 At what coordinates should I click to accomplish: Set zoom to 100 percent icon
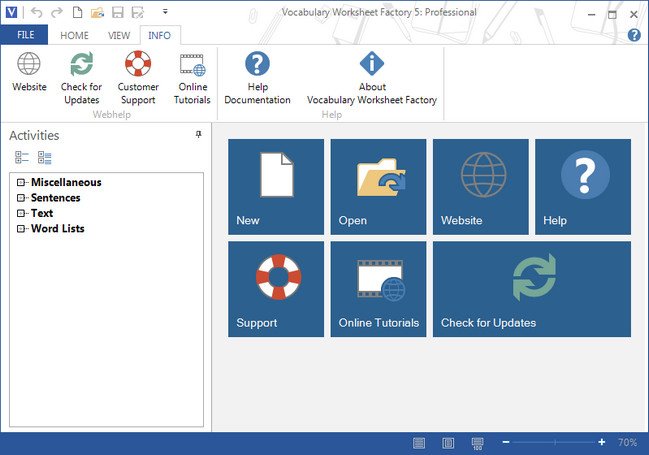477,443
